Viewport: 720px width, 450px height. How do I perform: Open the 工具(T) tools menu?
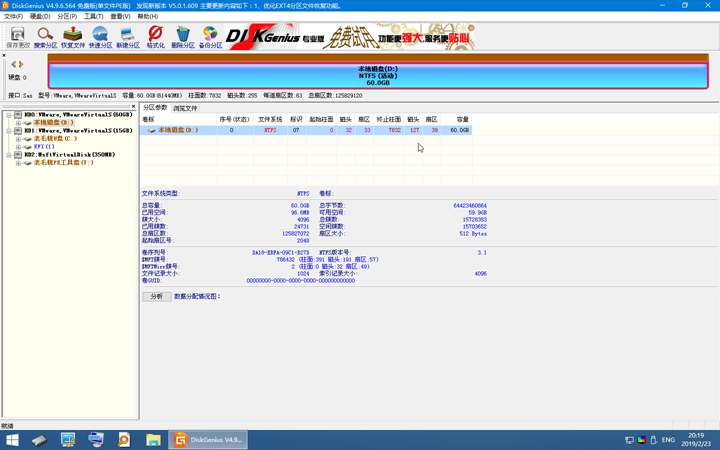pos(93,16)
